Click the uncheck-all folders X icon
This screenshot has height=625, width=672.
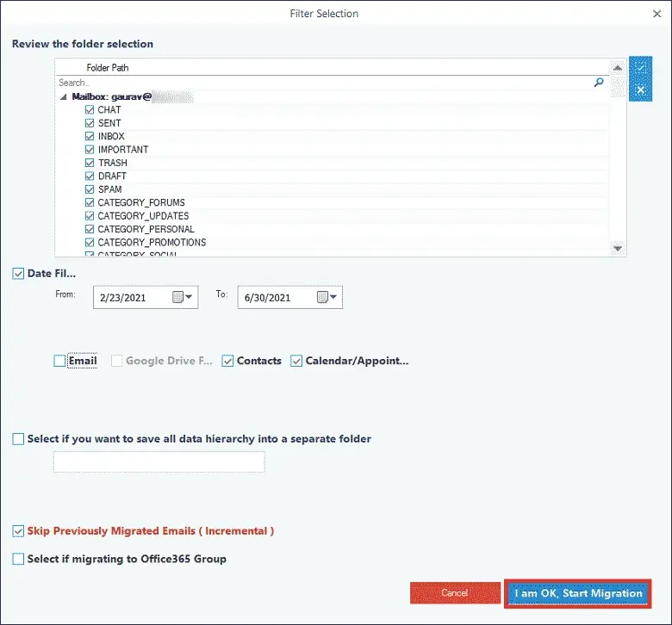coord(640,90)
